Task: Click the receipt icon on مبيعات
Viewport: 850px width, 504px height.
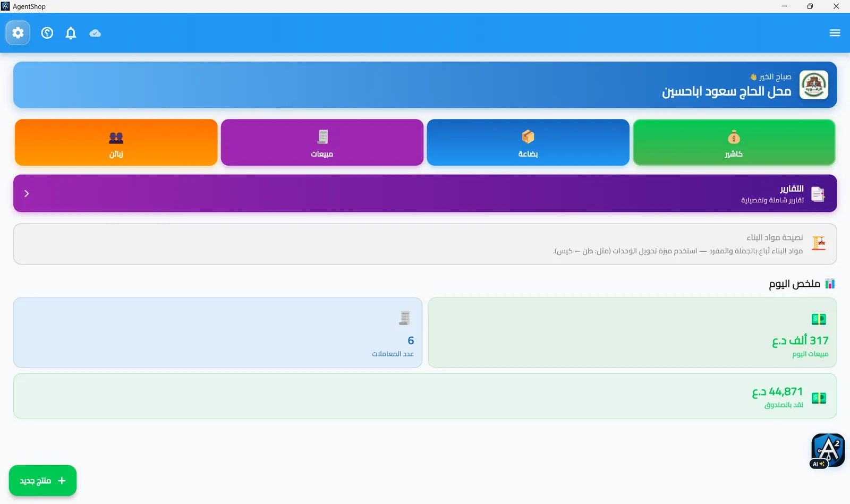Action: click(322, 137)
